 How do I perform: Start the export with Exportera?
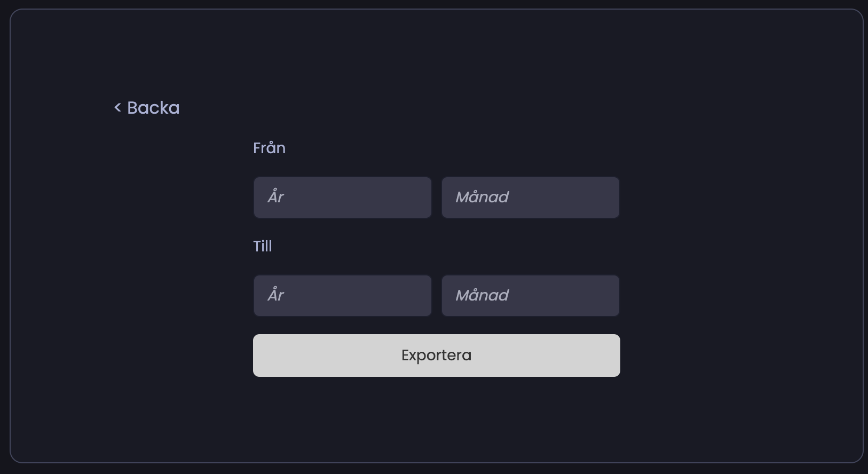[436, 355]
